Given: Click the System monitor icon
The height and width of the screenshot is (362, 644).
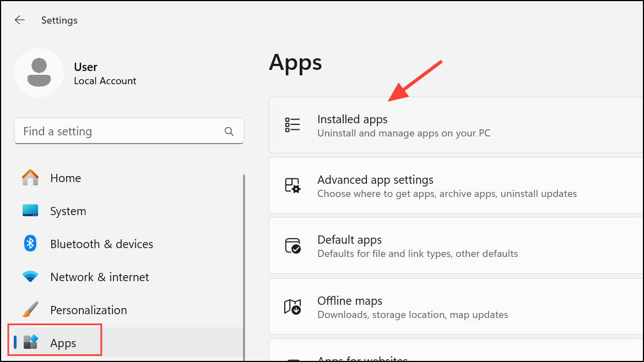Looking at the screenshot, I should (x=30, y=210).
